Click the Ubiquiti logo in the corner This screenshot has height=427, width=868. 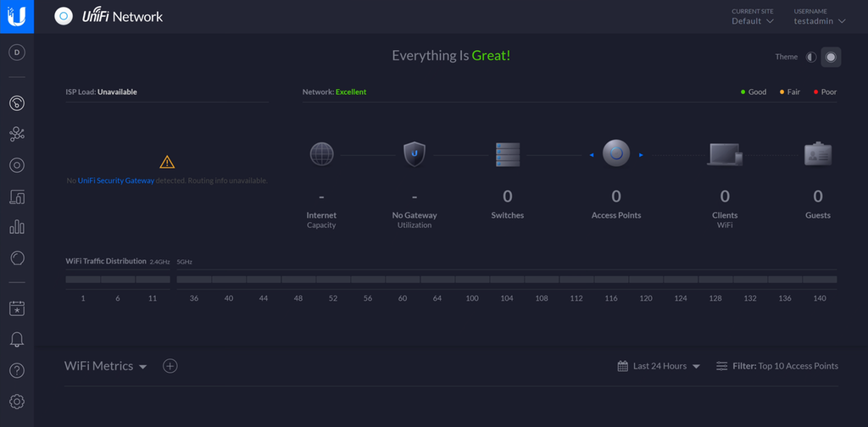point(17,17)
